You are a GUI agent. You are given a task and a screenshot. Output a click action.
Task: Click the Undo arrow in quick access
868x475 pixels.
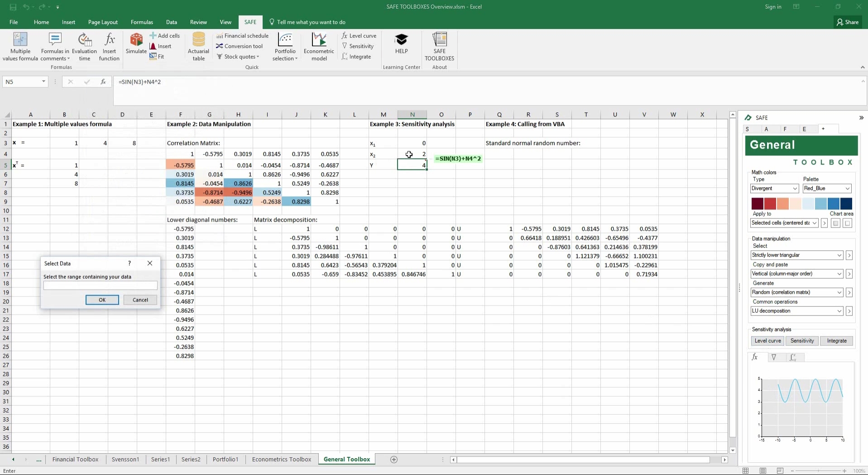click(x=26, y=7)
